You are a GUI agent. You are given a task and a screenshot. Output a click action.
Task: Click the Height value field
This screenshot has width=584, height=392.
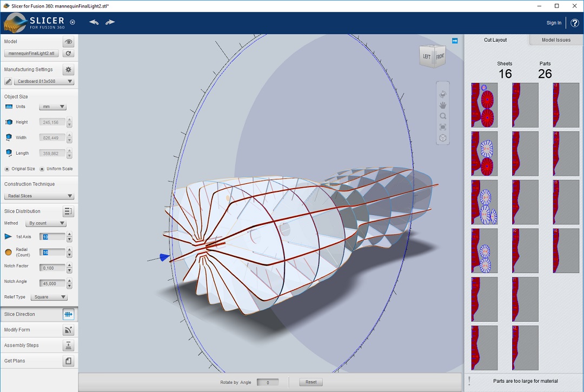tap(52, 122)
